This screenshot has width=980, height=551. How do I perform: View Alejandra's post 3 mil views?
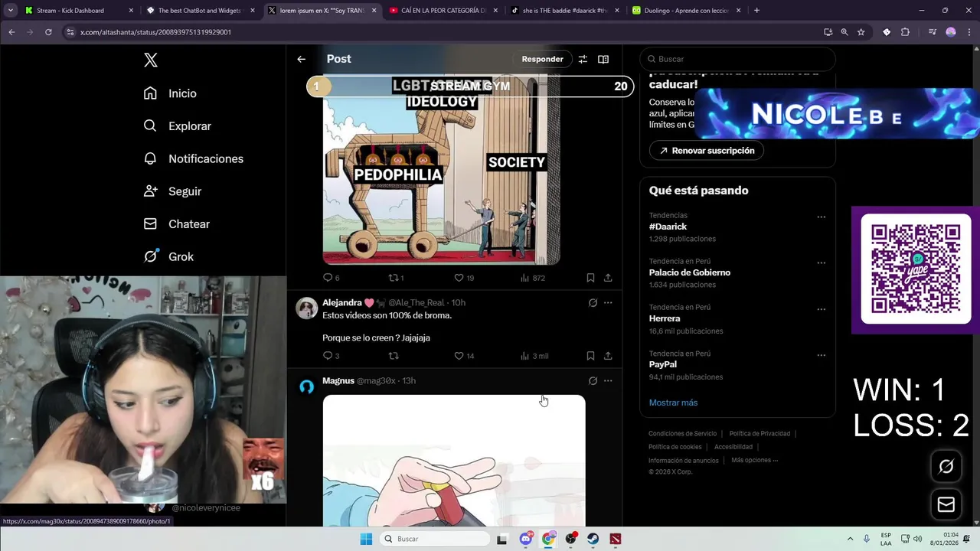534,356
